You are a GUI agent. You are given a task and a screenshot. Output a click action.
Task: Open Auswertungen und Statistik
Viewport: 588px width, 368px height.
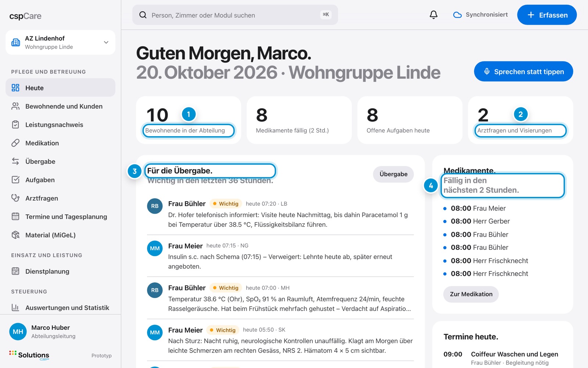click(60, 307)
